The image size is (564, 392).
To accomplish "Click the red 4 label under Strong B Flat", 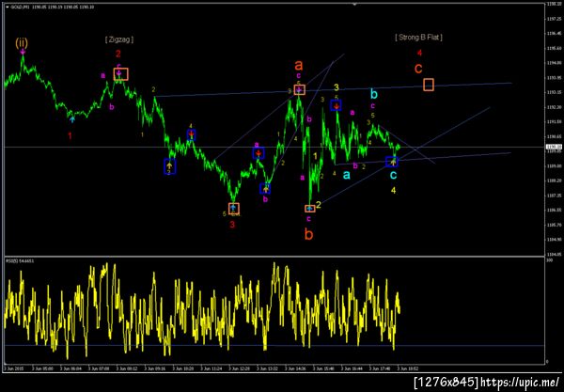I will point(419,53).
